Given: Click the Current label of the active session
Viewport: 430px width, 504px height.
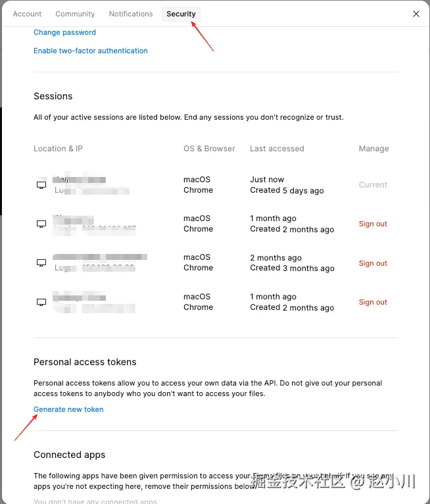Looking at the screenshot, I should coord(373,185).
